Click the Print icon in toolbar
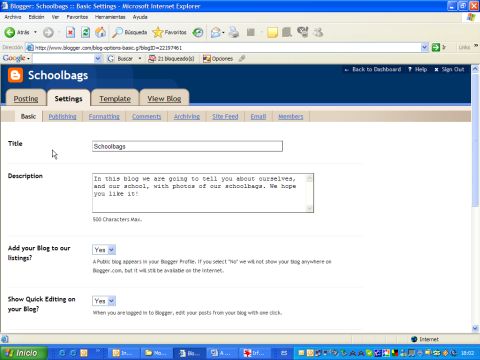Screen dimensions: 480x360 click(234, 32)
